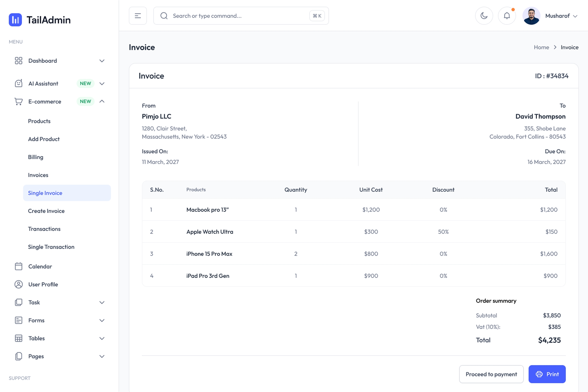Open Transactions submenu item

pos(44,229)
